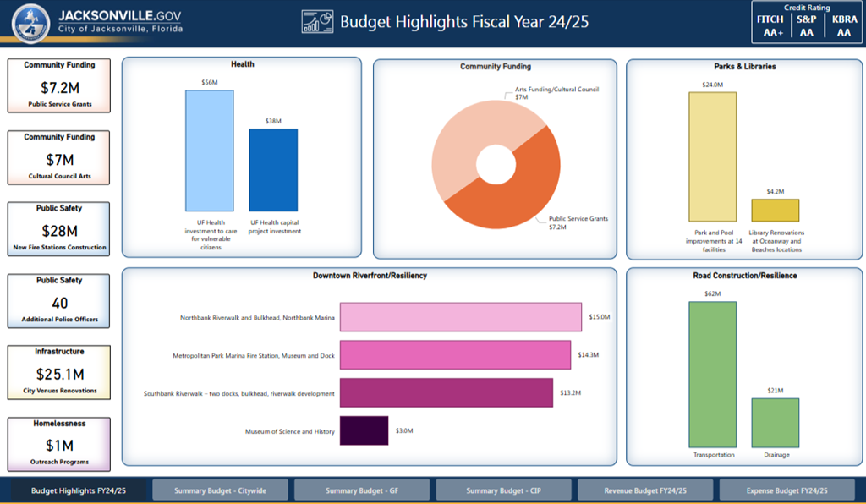866x504 pixels.
Task: Open the Summary Budget - CIP page
Action: 502,490
